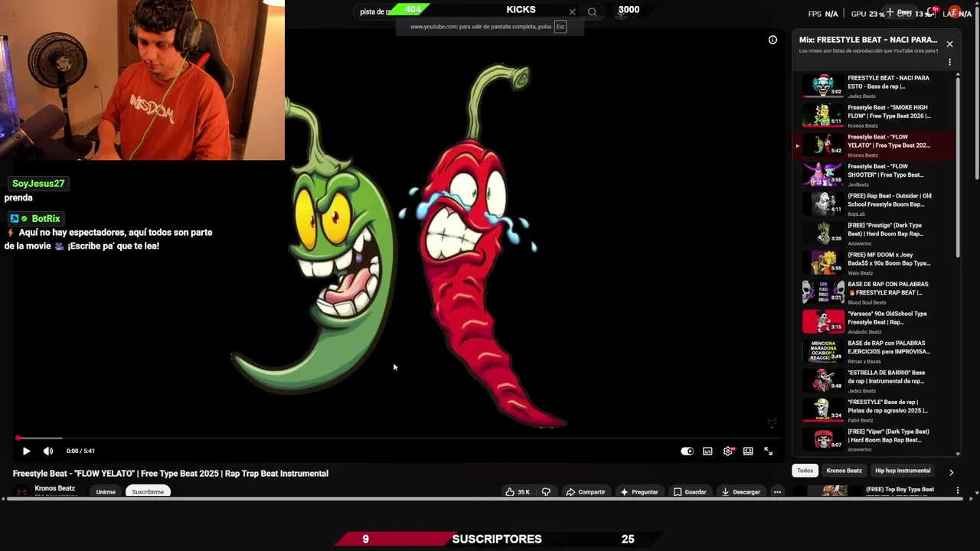The image size is (980, 551).
Task: Open the Kronos Beatz channel avatar
Action: click(21, 491)
